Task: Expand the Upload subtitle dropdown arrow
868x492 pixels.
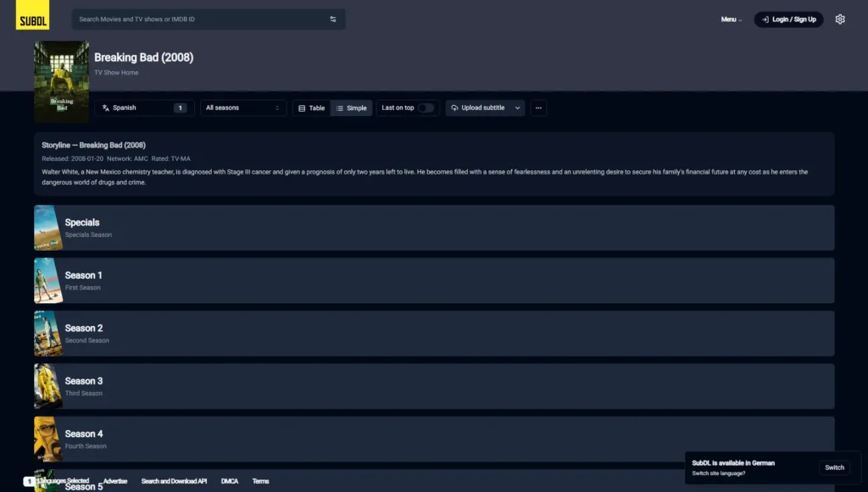Action: (x=518, y=108)
